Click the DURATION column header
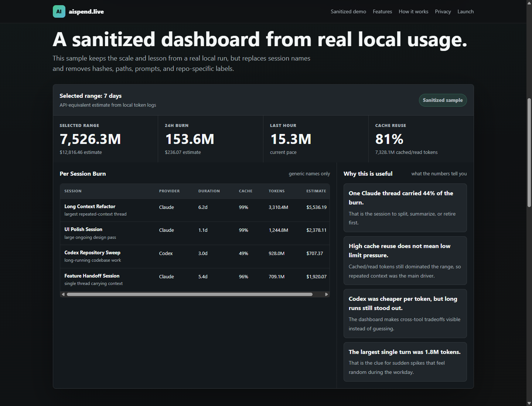 pos(209,191)
